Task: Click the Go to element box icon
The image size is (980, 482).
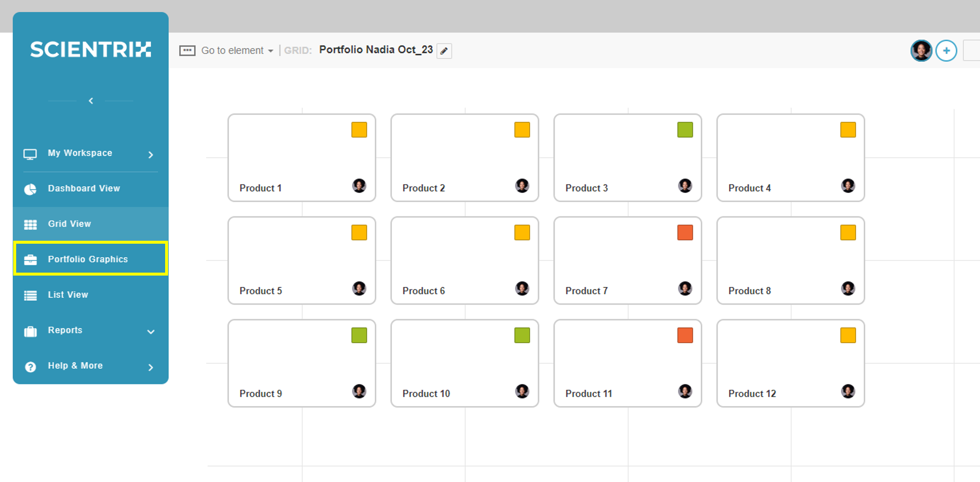Action: coord(187,51)
